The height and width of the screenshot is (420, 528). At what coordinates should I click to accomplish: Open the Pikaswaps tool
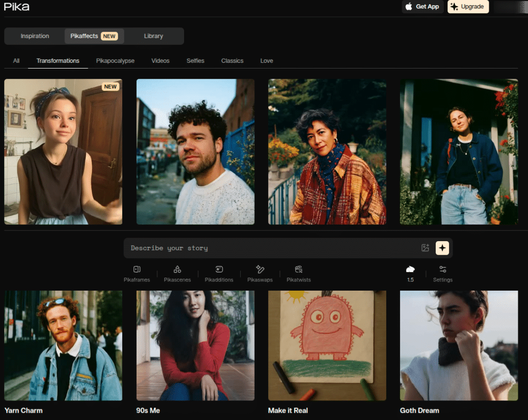tap(259, 273)
